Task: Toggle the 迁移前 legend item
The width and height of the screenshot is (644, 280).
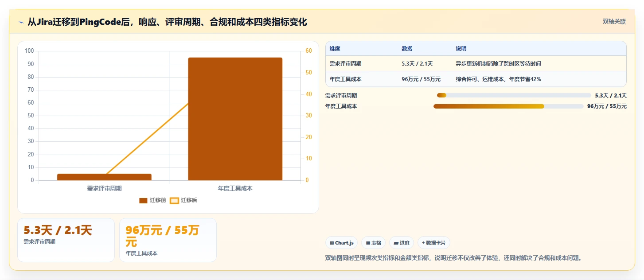Action: tap(152, 200)
